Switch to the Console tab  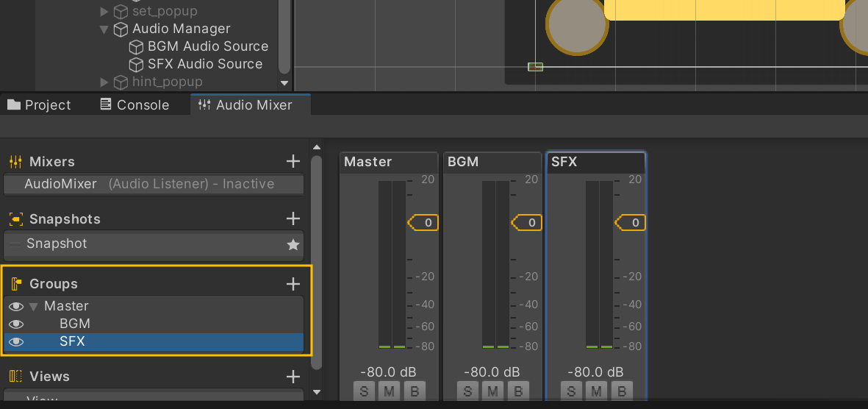(x=134, y=104)
